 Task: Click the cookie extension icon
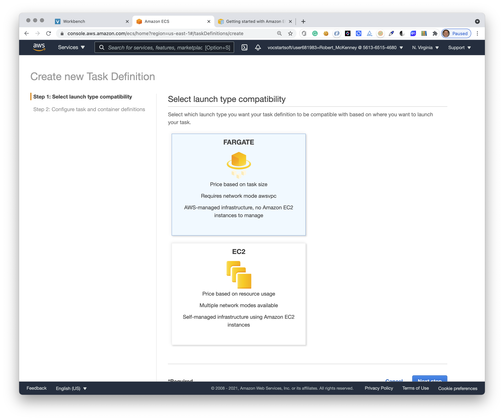click(x=326, y=33)
